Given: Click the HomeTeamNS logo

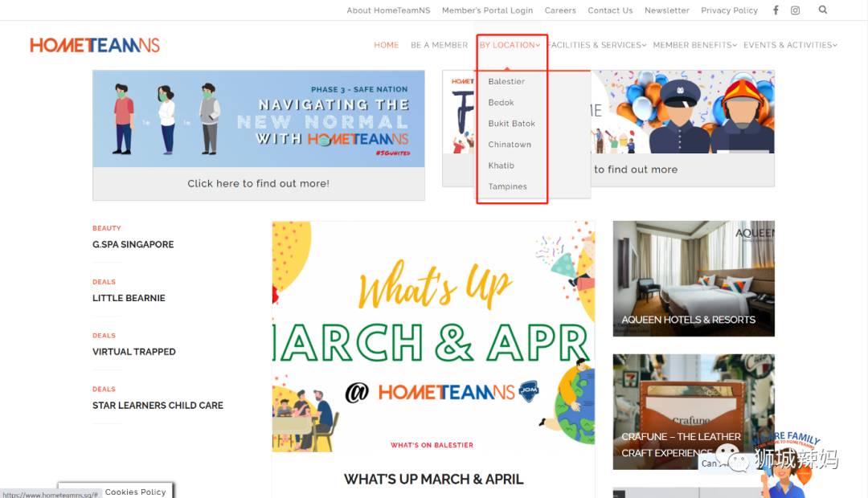Looking at the screenshot, I should click(x=95, y=45).
